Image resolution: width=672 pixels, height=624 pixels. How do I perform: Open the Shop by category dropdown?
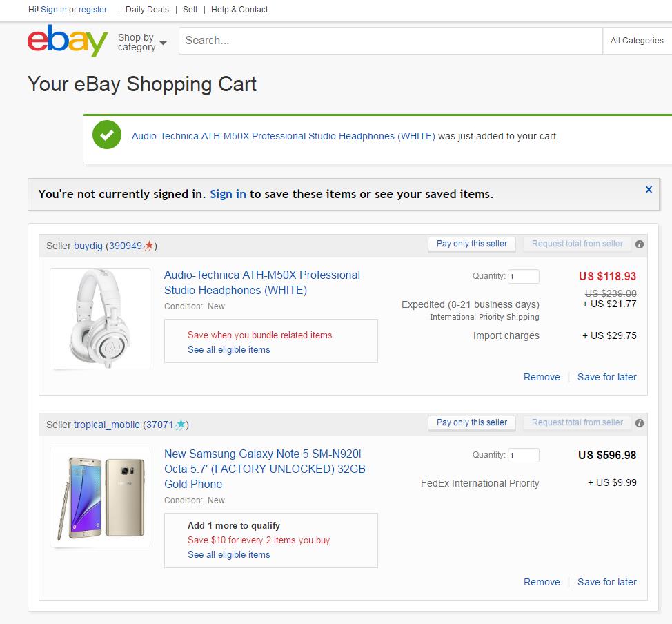coord(141,41)
